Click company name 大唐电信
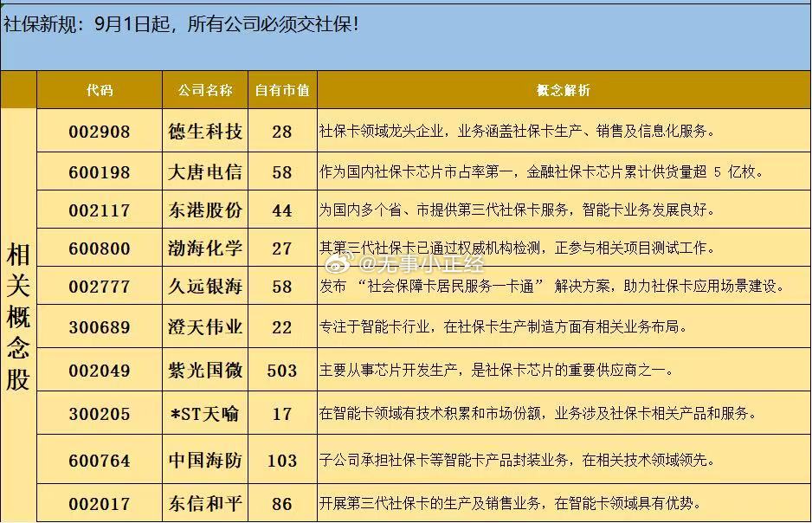 tap(205, 172)
